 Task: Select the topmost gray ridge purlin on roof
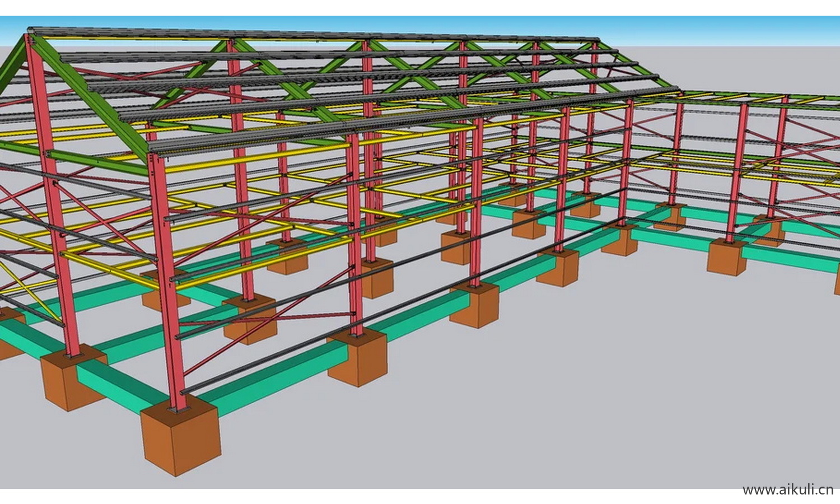(x=314, y=35)
